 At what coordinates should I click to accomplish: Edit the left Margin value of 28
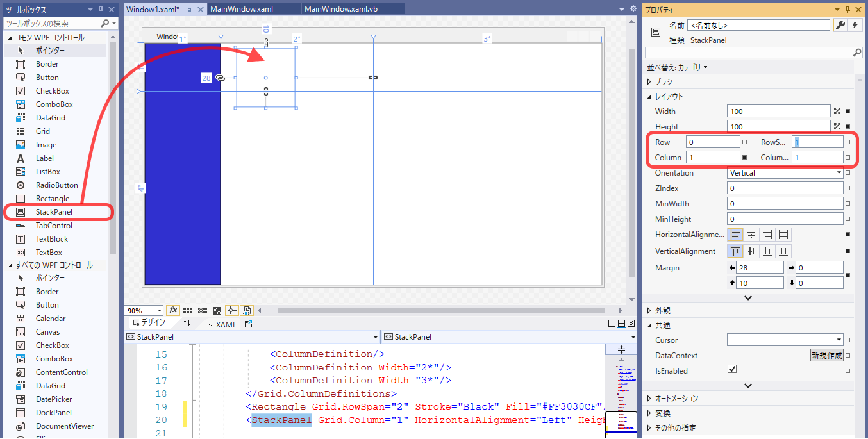pos(760,267)
